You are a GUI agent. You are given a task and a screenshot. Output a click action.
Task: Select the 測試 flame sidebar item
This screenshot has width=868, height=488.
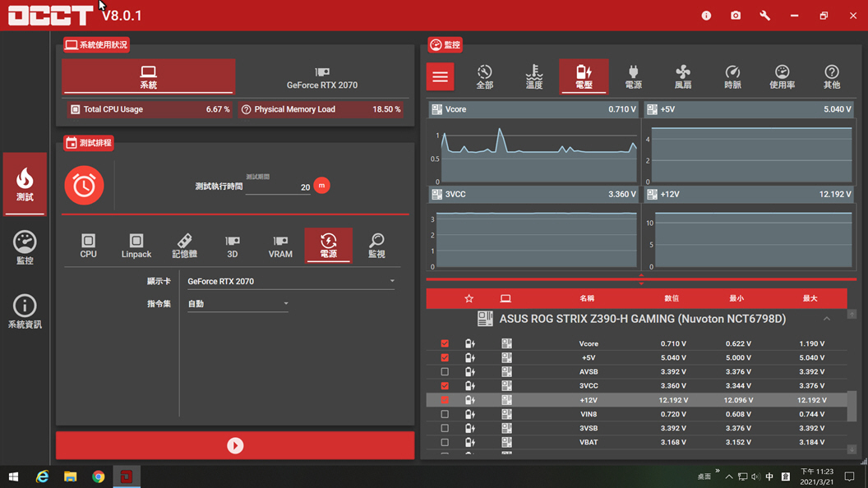click(x=25, y=184)
